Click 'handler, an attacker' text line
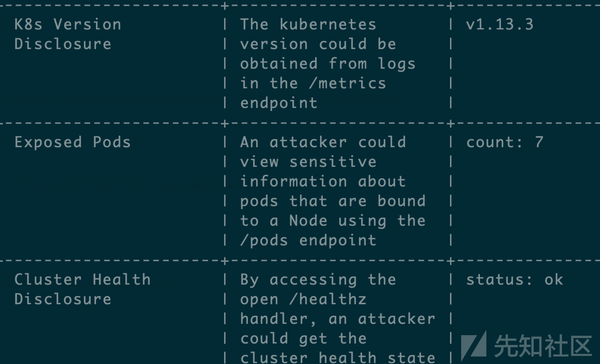 pos(337,319)
